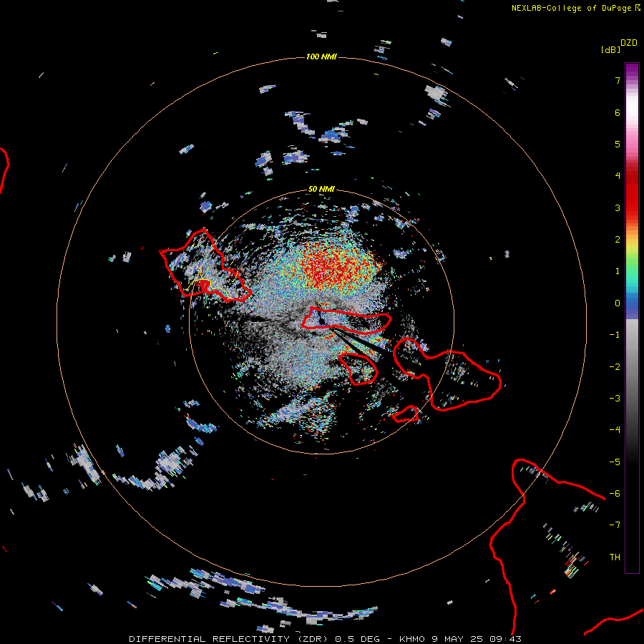The width and height of the screenshot is (644, 644).
Task: Select the 7 dB scale tick label
Action: click(618, 80)
